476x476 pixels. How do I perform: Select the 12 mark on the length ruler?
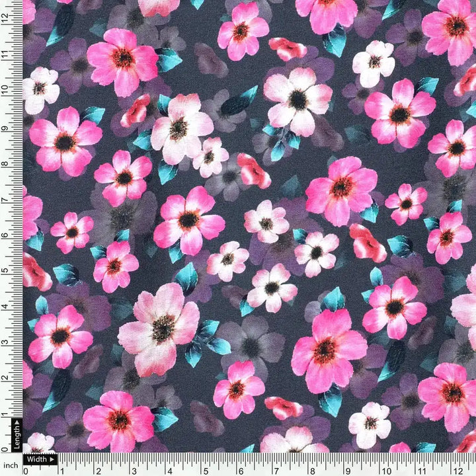(6, 19)
